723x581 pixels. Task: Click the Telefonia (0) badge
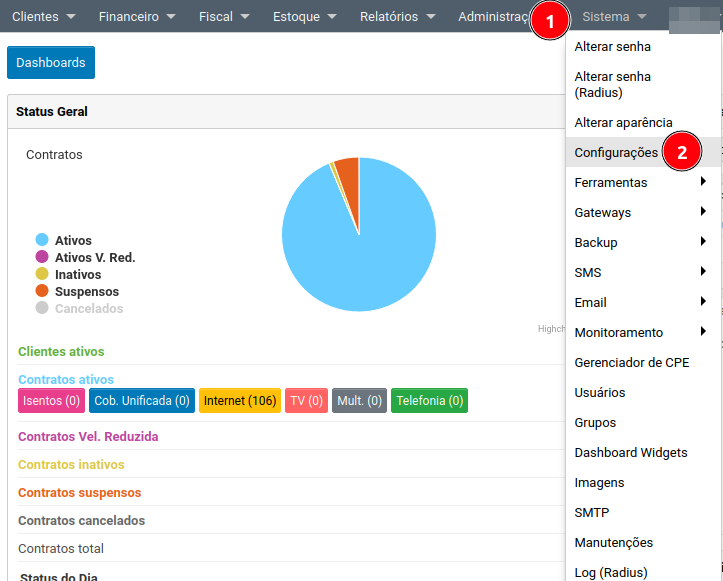click(x=429, y=401)
